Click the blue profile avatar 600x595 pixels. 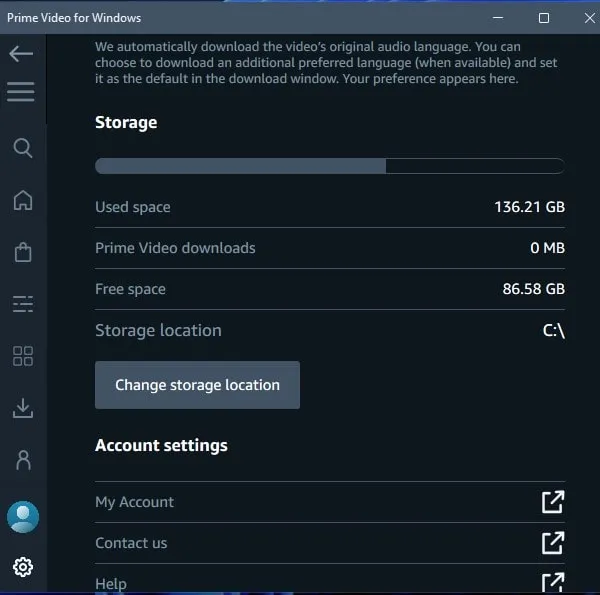23,517
